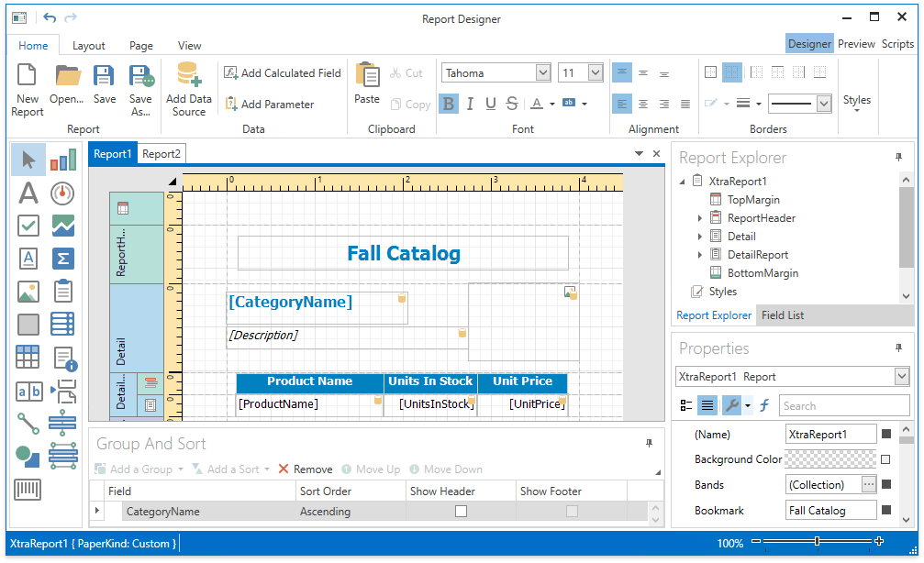Select the Chart control in toolbox
This screenshot has width=924, height=563.
click(63, 160)
